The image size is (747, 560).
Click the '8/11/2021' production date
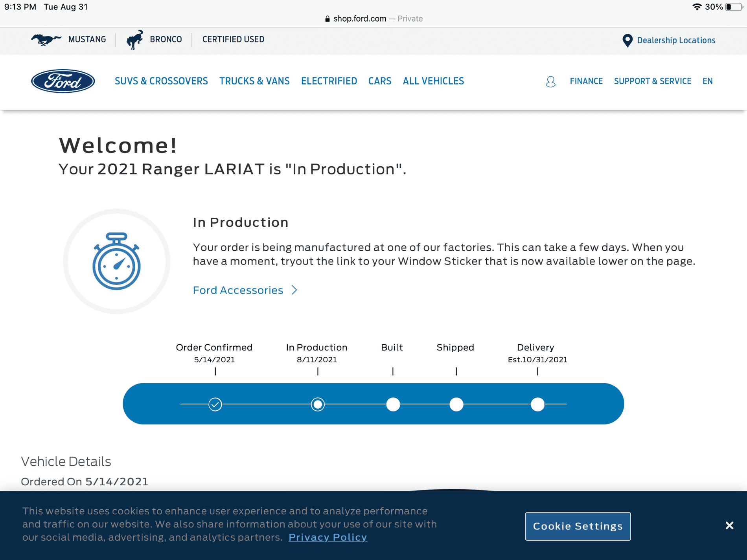(317, 360)
